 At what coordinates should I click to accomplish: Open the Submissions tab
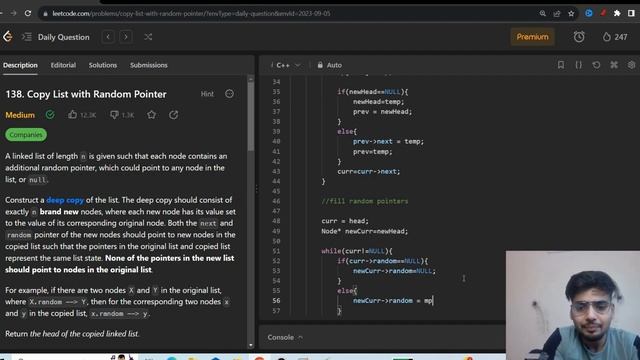tap(149, 65)
